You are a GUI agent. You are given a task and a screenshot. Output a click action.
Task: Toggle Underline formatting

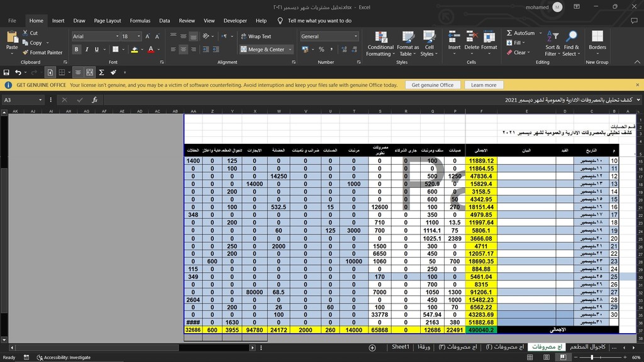[x=96, y=49]
